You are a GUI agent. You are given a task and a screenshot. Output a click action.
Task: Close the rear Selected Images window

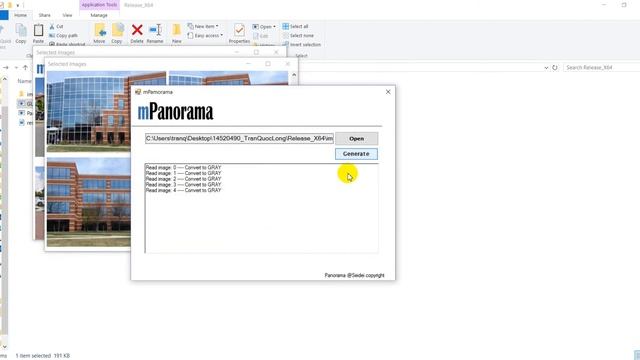(276, 52)
